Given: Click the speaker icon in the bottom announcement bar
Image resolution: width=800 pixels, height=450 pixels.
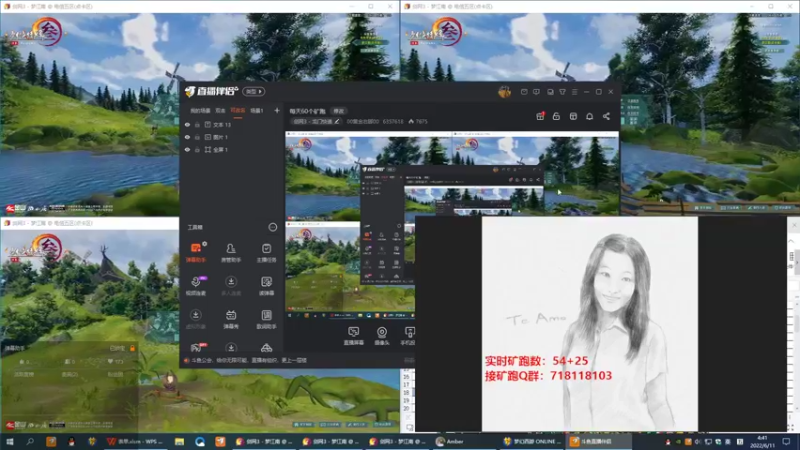Looking at the screenshot, I should point(187,360).
